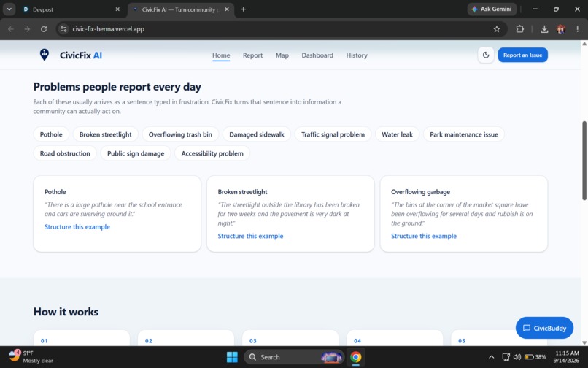
Task: Click the scrollbar down arrow
Action: (x=584, y=342)
